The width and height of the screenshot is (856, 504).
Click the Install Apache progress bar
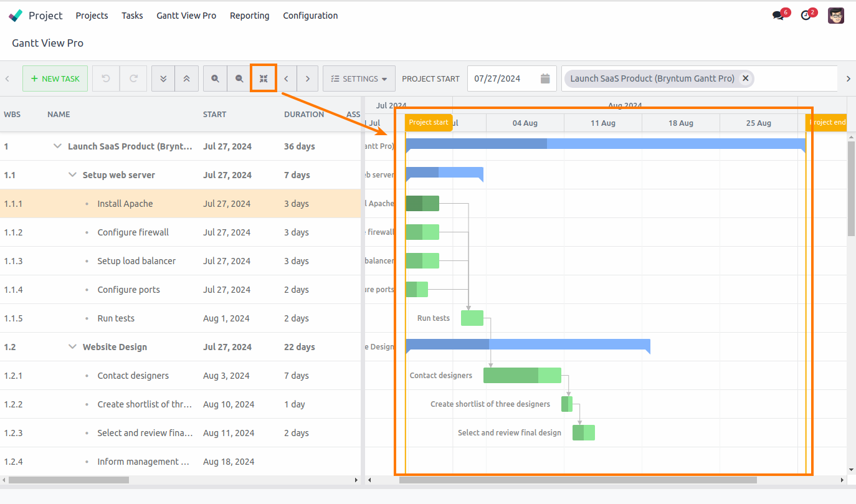[x=422, y=203]
